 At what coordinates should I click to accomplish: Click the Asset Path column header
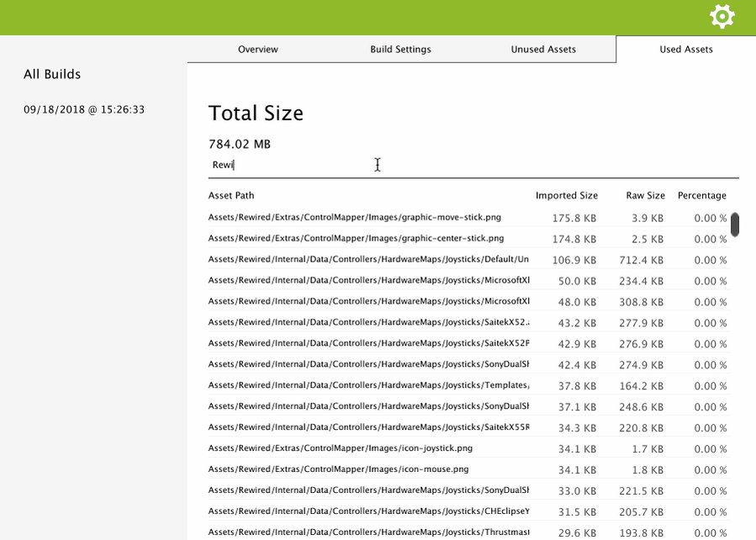[x=231, y=195]
